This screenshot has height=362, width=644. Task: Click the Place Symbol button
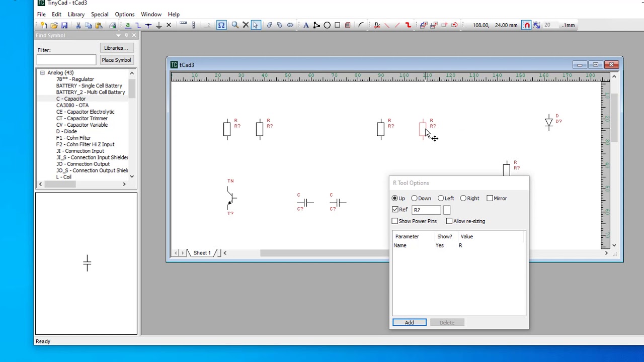116,60
